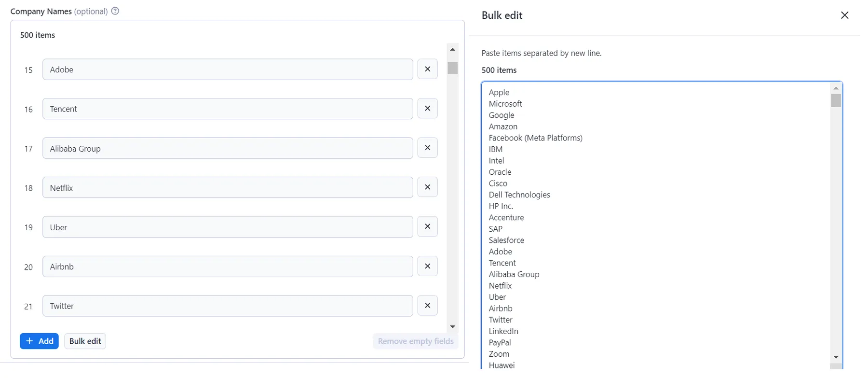Click the row number 15 label

[x=28, y=70]
